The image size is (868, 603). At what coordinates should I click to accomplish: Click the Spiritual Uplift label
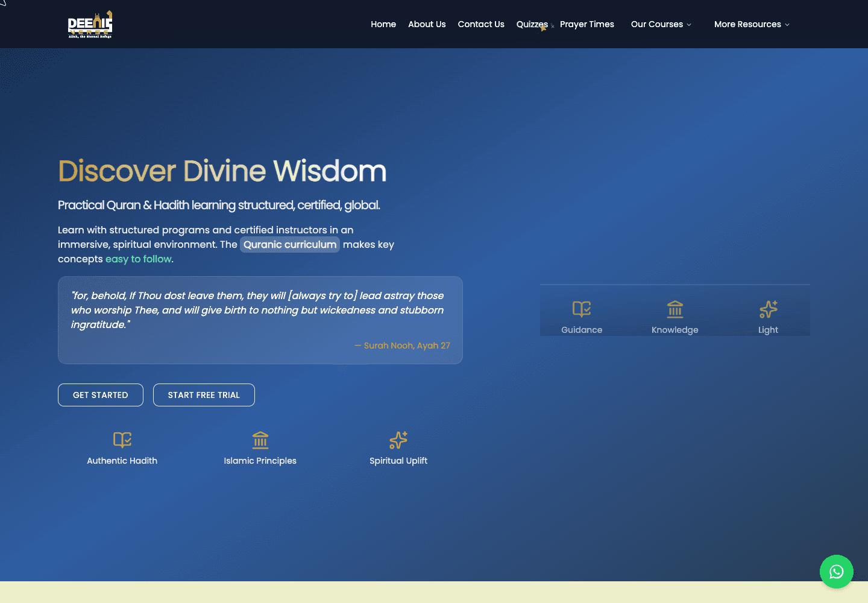[398, 461]
